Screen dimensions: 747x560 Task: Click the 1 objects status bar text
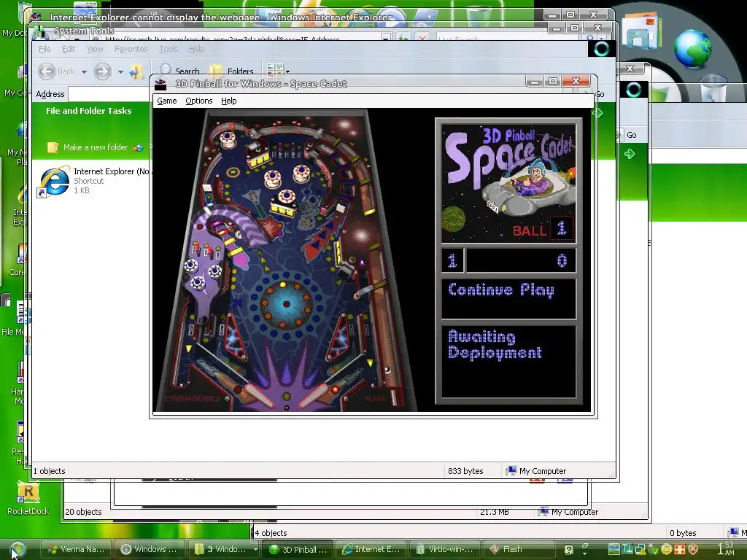[x=49, y=471]
